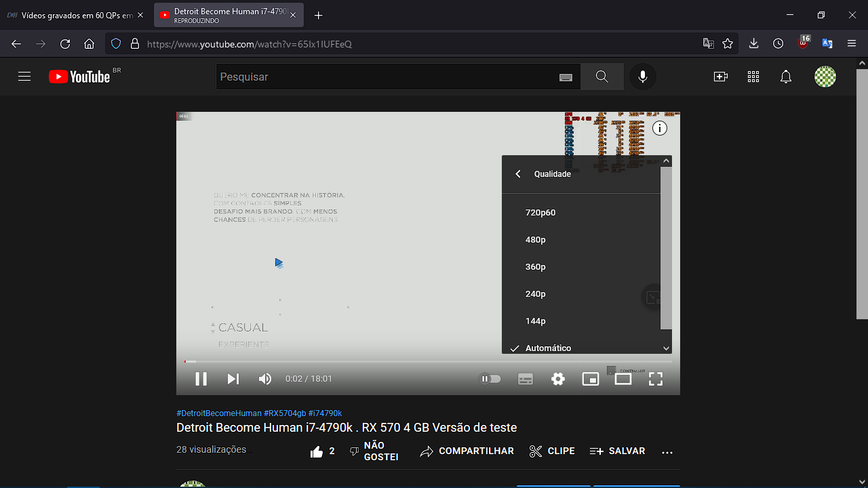This screenshot has width=868, height=488.
Task: Open the translate extension toolbar icon
Action: click(827, 44)
